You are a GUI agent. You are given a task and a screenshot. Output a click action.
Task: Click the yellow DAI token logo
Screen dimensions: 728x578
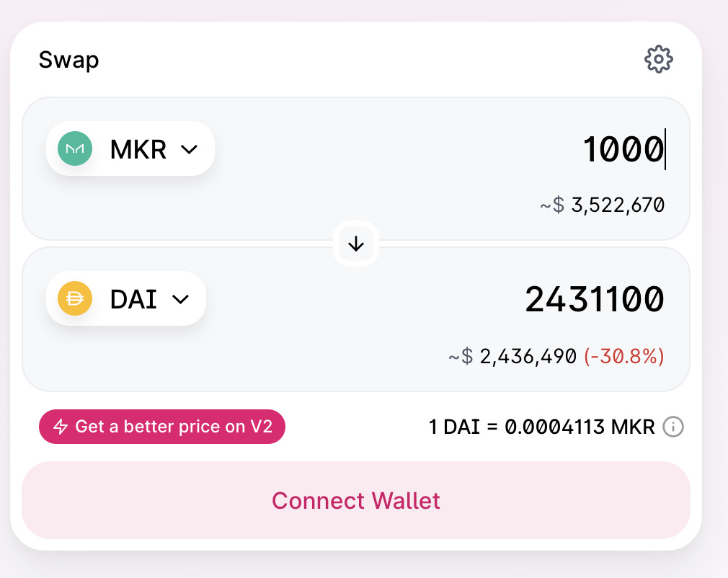(x=75, y=299)
